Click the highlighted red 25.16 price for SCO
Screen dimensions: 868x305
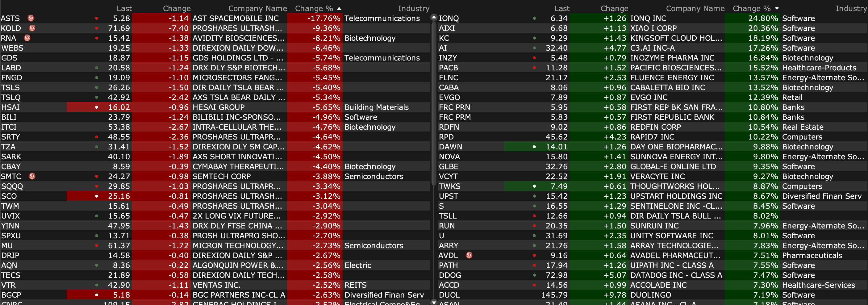[119, 196]
